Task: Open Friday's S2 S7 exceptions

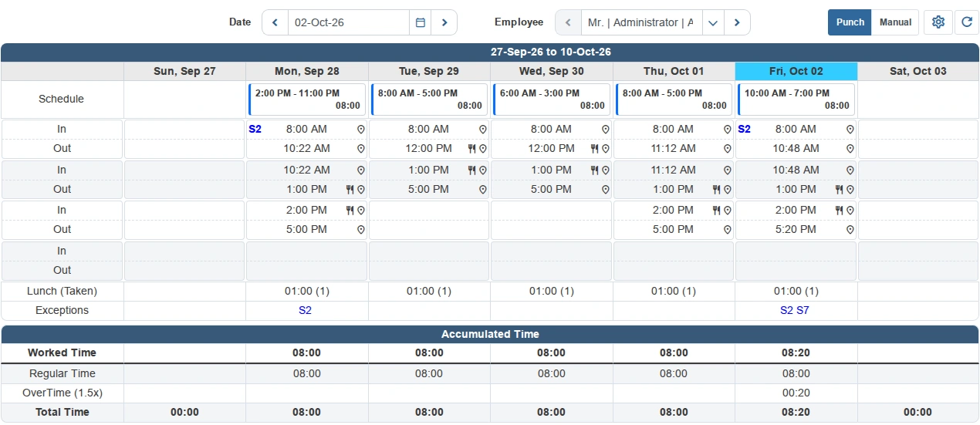Action: coord(795,310)
